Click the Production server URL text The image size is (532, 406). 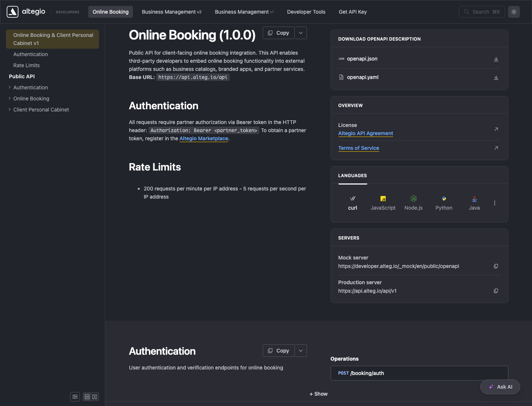(368, 291)
